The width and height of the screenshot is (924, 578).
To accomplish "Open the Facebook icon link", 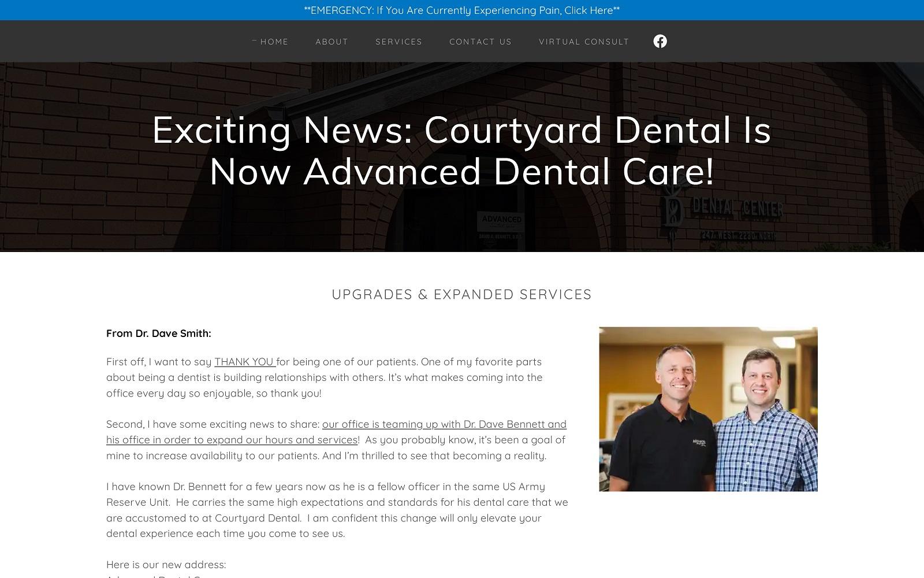I will (660, 41).
